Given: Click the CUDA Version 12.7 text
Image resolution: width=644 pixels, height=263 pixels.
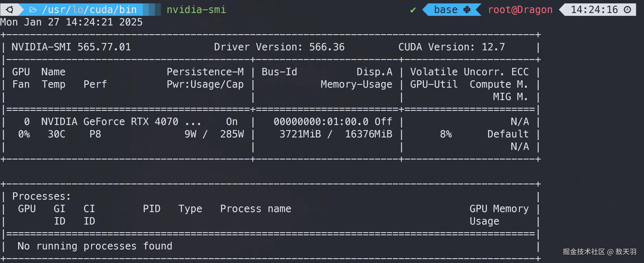Looking at the screenshot, I should [x=451, y=47].
